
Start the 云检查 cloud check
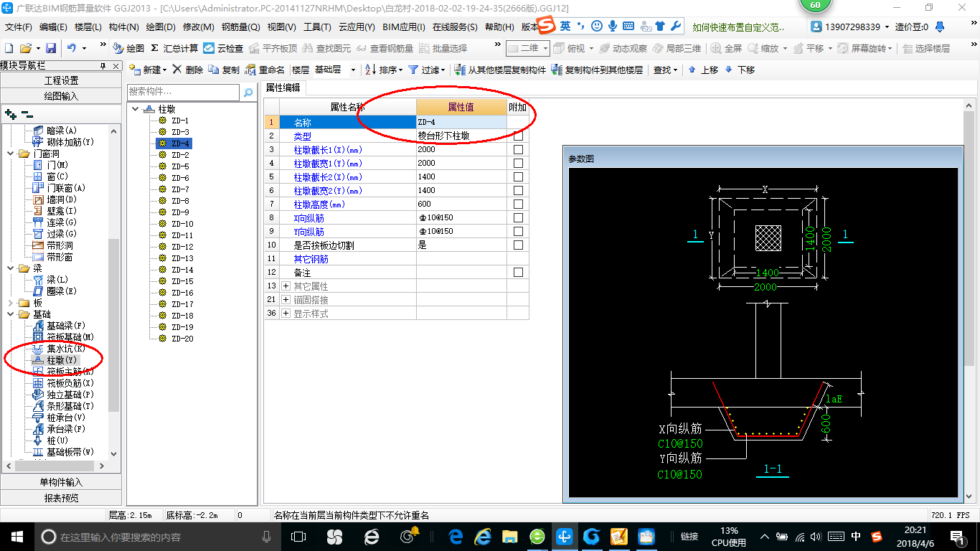(x=223, y=48)
